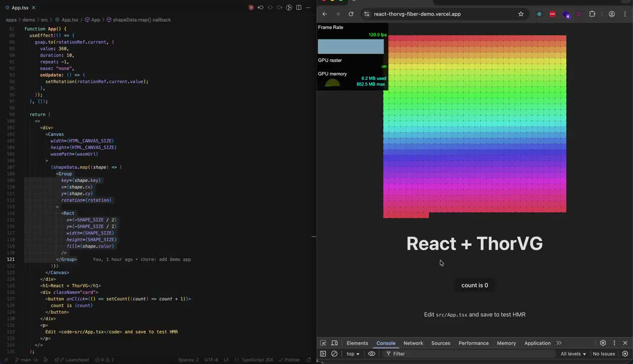Image resolution: width=633 pixels, height=364 pixels.
Task: Go to next change icon in editor
Action: pos(280,8)
